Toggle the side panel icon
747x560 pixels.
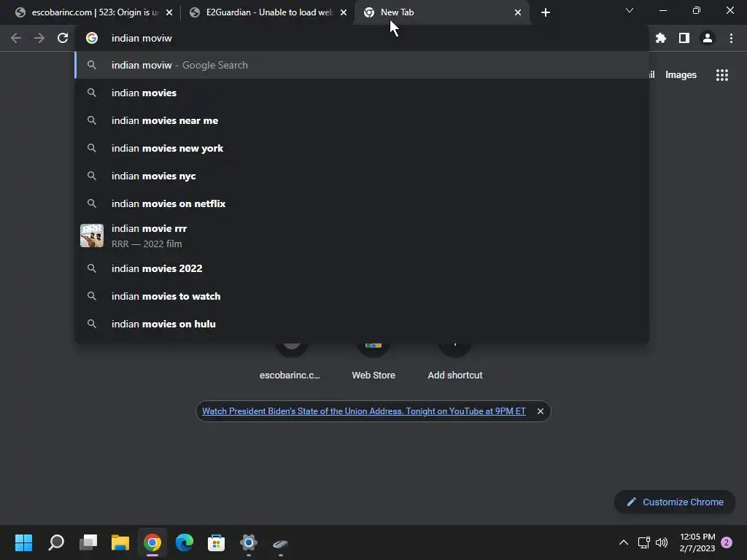click(x=684, y=38)
